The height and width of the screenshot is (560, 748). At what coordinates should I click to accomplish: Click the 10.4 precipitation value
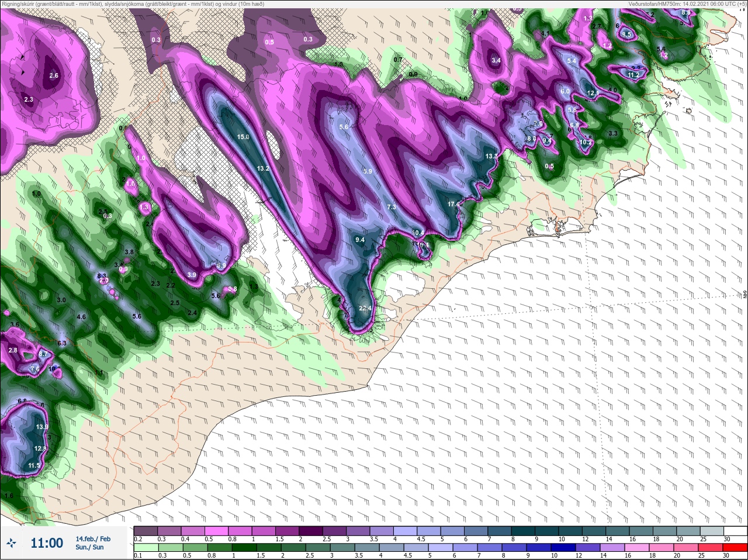pos(418,233)
